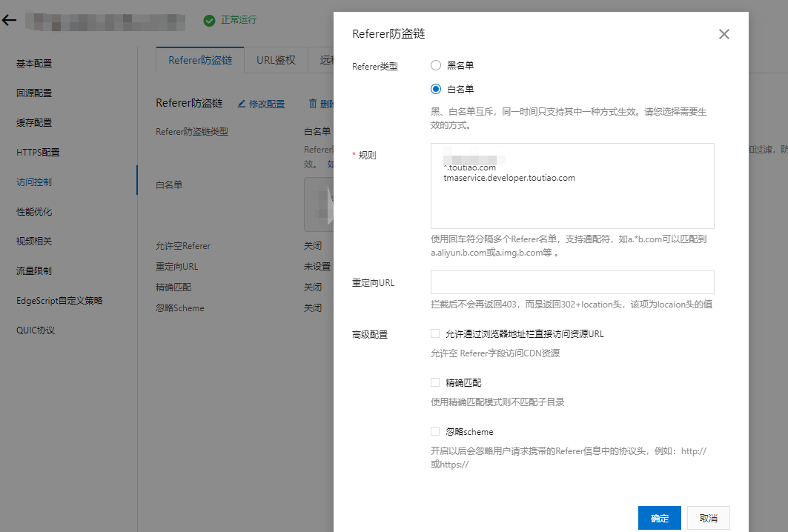Open the Referer防盗链 tab
The width and height of the screenshot is (788, 532).
pyautogui.click(x=200, y=61)
